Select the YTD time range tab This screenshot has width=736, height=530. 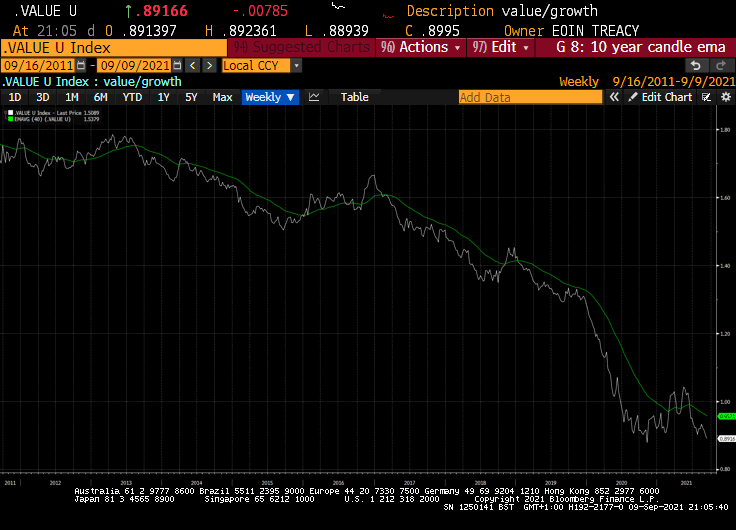coord(131,97)
